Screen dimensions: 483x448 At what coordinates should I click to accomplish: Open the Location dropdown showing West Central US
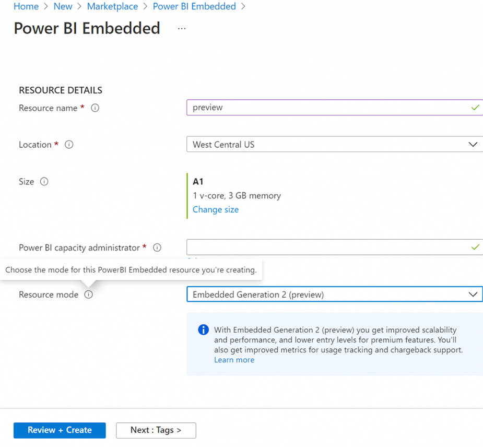334,144
